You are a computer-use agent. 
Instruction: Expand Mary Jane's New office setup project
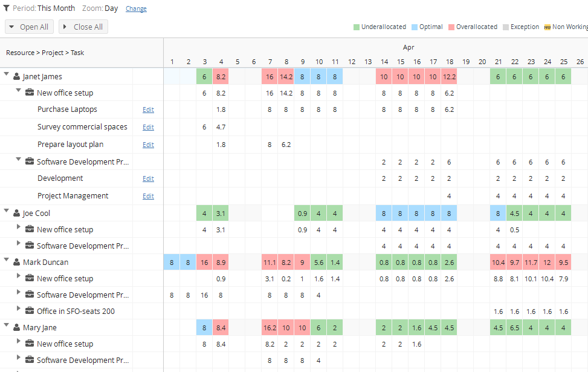pos(18,341)
